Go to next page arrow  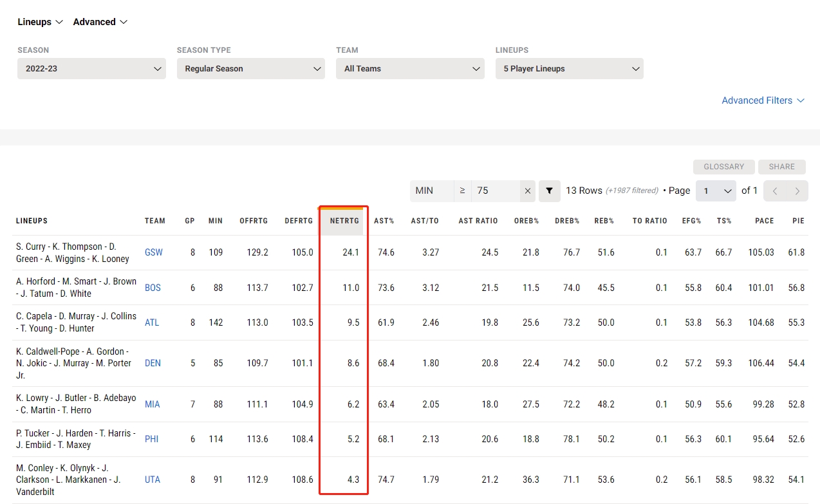coord(797,191)
